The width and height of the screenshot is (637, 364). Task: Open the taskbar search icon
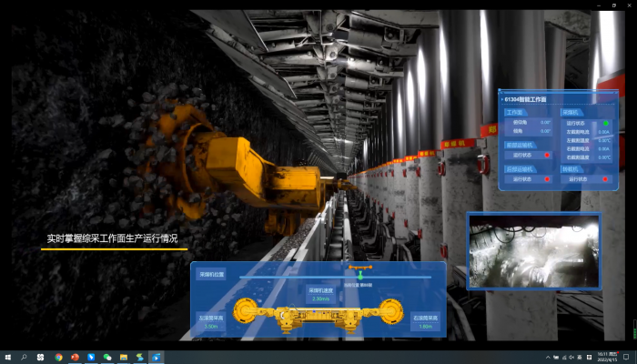pyautogui.click(x=25, y=357)
